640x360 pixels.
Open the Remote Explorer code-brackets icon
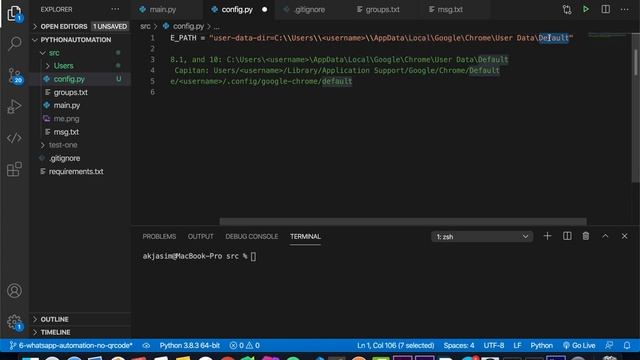pyautogui.click(x=14, y=138)
